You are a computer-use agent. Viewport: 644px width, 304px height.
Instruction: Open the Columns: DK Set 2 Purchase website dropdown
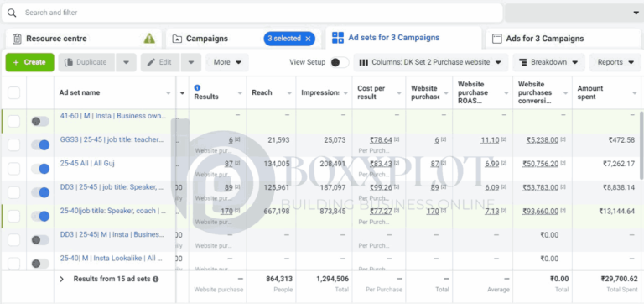coord(431,62)
